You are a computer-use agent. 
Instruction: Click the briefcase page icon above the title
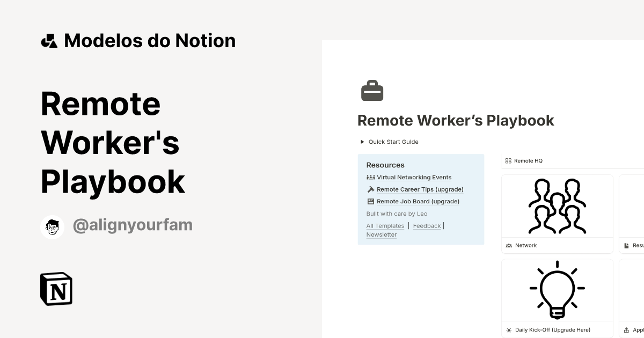[x=372, y=90]
